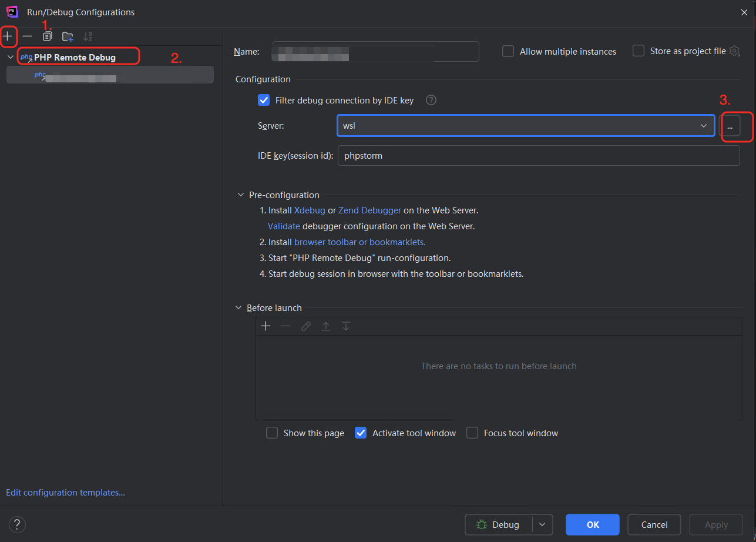Open Edit configuration templates link
This screenshot has width=756, height=542.
coord(65,492)
